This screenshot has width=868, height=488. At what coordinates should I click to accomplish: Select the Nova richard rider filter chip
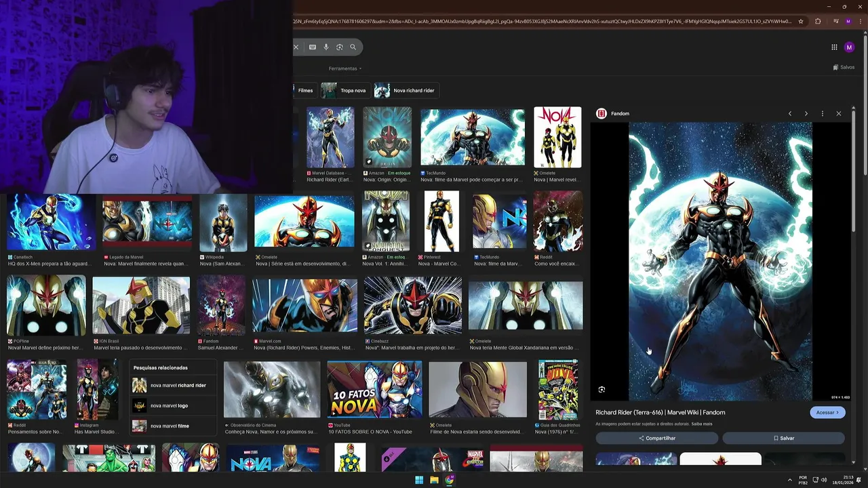406,90
